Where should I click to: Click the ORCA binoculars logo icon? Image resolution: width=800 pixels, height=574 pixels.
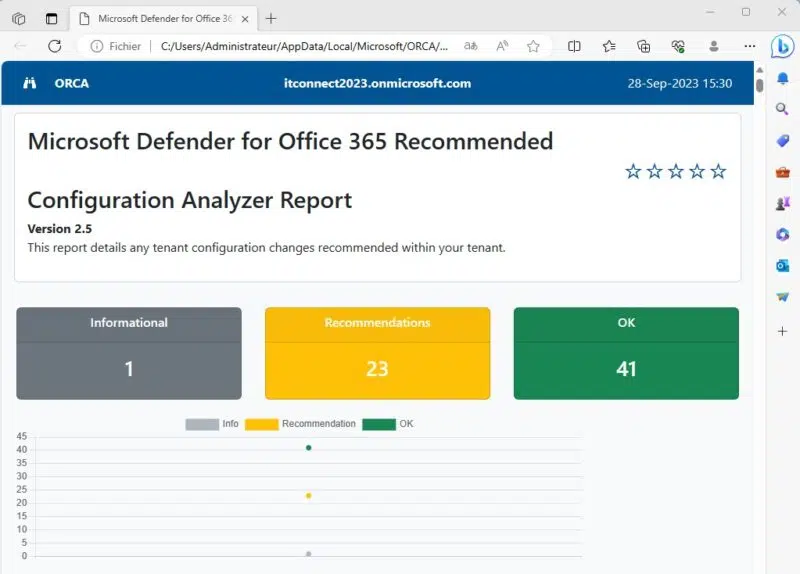pyautogui.click(x=30, y=83)
